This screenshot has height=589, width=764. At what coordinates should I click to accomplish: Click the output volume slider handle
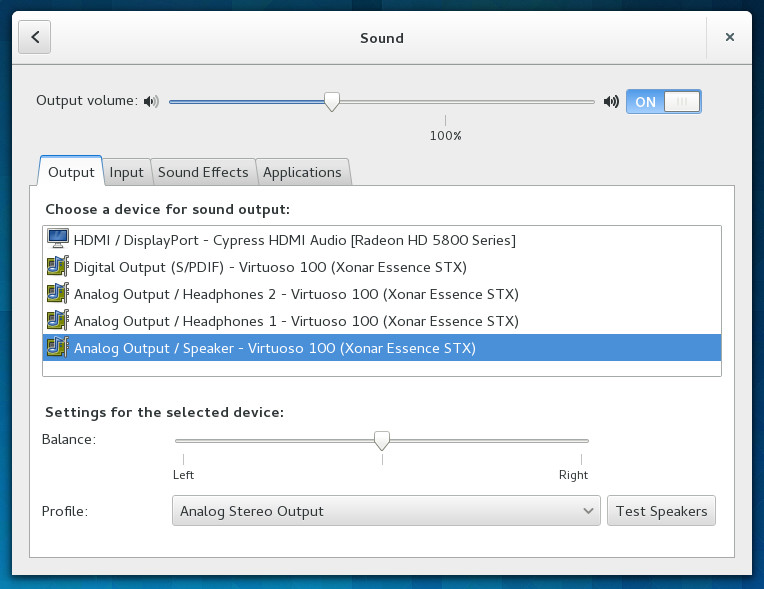point(332,101)
